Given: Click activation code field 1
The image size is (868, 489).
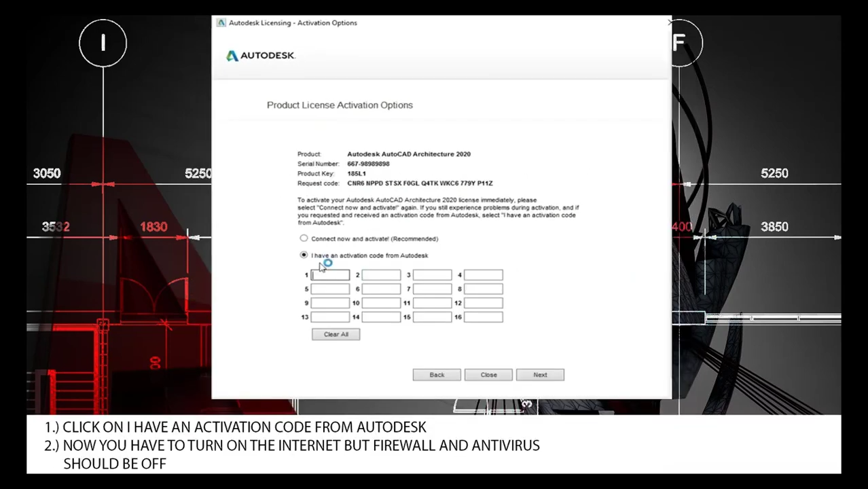Looking at the screenshot, I should tap(330, 275).
